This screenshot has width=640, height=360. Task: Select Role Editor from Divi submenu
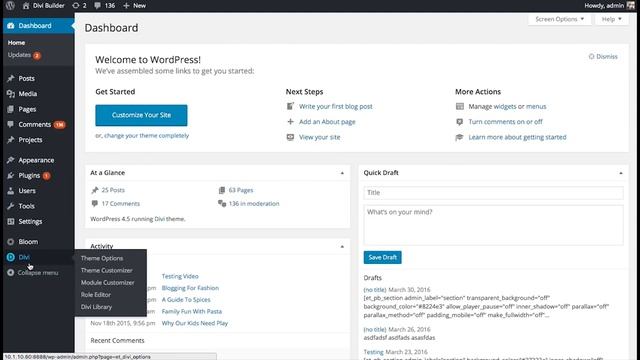(x=96, y=295)
